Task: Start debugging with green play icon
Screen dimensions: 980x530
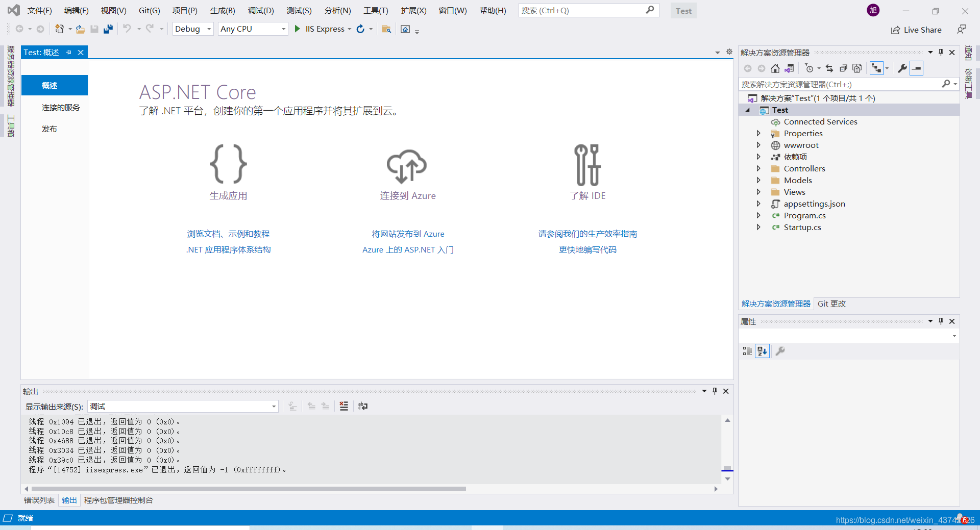Action: tap(297, 29)
